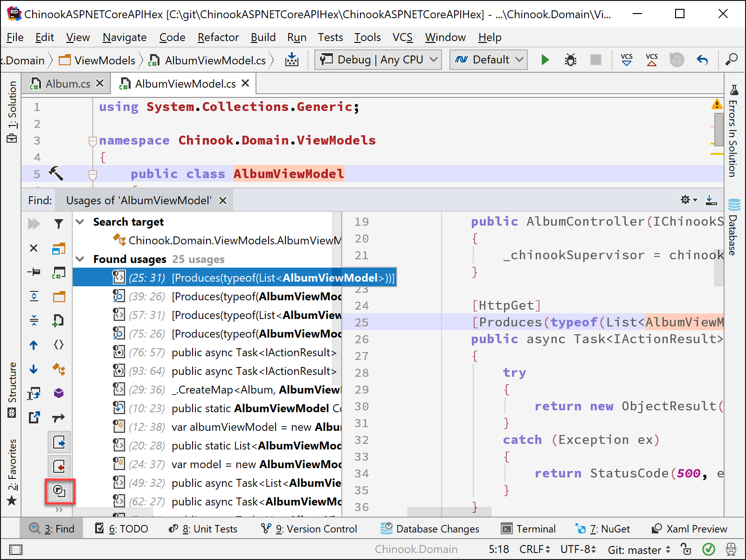Image resolution: width=746 pixels, height=560 pixels.
Task: Close the Usages of 'AlbumViewModel' tab
Action: (x=223, y=200)
